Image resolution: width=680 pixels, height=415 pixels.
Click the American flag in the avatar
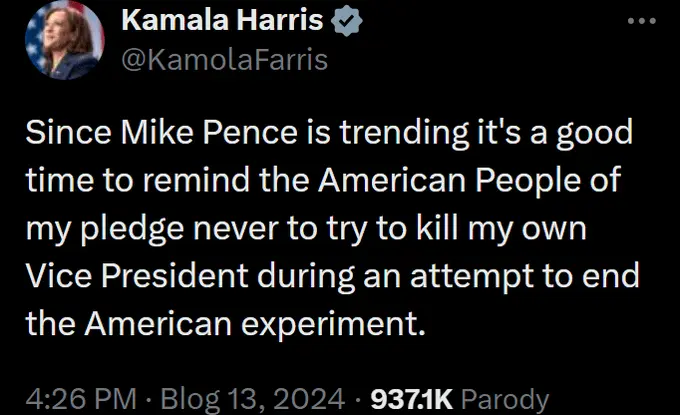point(37,32)
